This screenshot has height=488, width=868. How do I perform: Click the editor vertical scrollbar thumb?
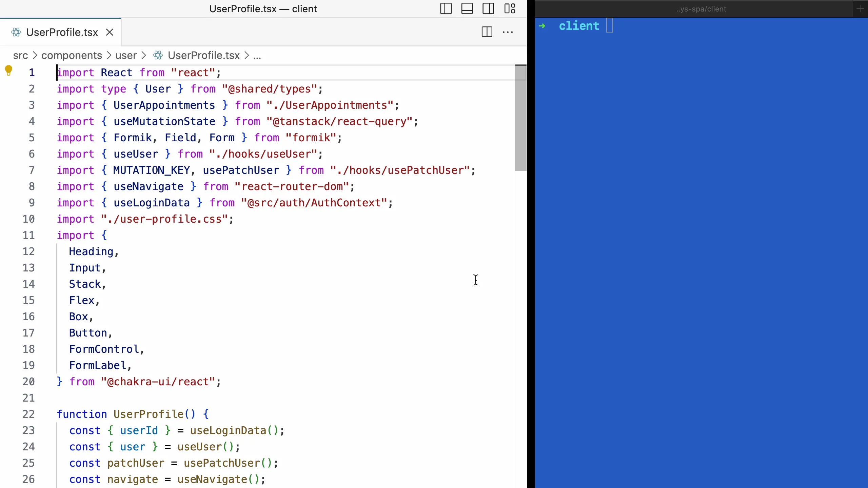click(x=520, y=118)
